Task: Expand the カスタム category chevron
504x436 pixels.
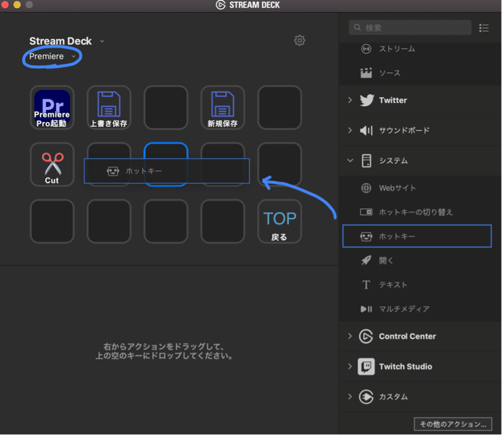Action: (350, 397)
